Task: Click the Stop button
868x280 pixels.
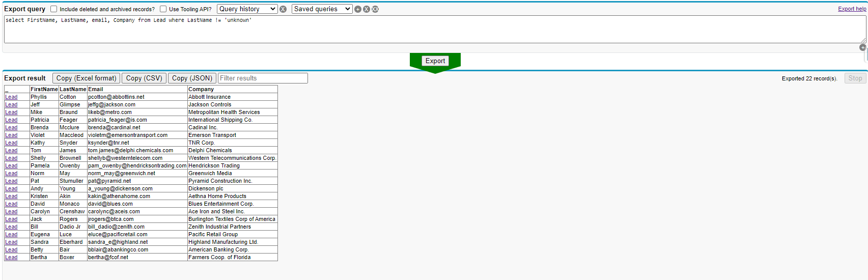Action: 855,78
